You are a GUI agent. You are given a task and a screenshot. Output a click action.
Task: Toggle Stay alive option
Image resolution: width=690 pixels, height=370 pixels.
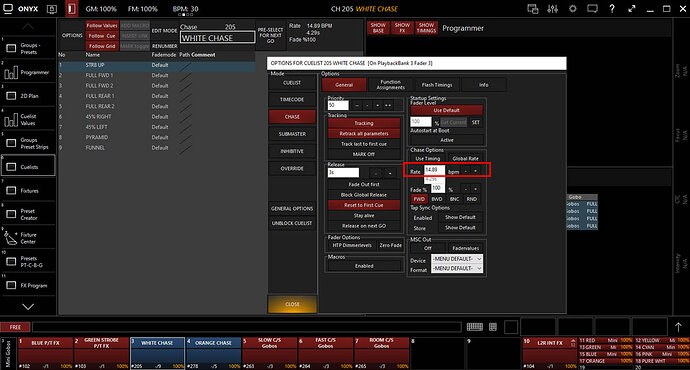(x=364, y=216)
